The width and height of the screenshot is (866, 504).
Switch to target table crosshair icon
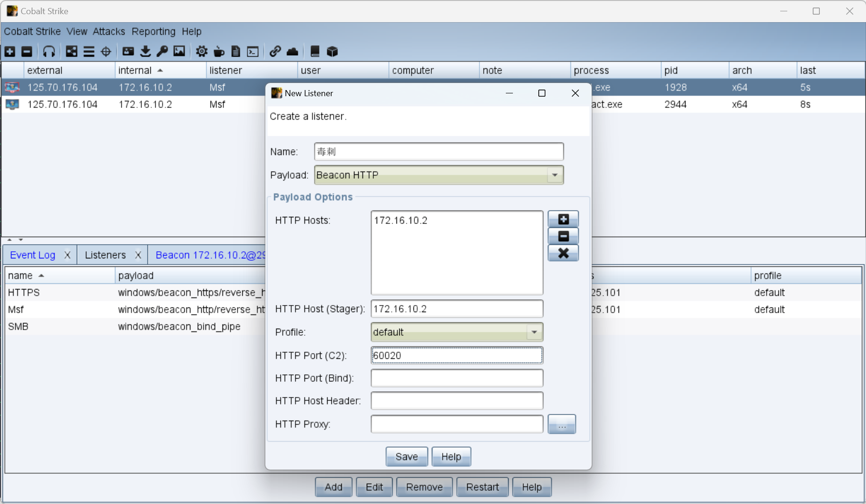tap(106, 51)
